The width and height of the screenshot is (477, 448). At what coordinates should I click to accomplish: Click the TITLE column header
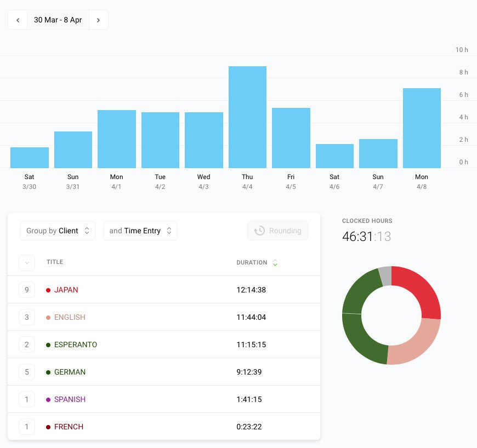[x=55, y=262]
